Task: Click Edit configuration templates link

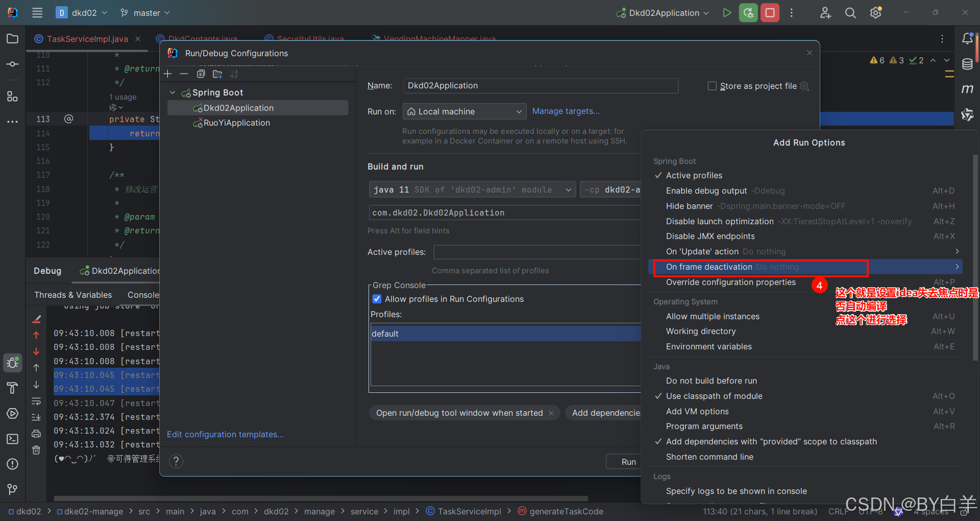Action: coord(225,434)
